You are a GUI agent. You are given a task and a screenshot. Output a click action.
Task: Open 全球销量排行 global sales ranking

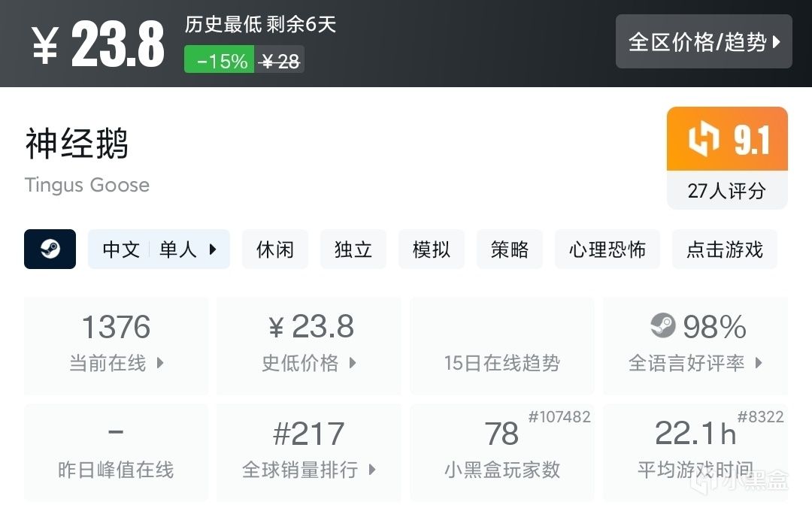pyautogui.click(x=372, y=470)
